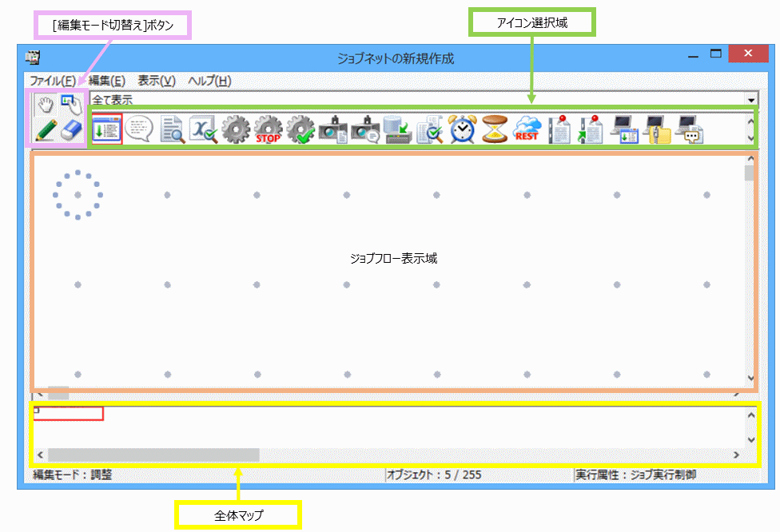The width and height of the screenshot is (780, 532).
Task: Open the 編集(E) menu
Action: pyautogui.click(x=107, y=81)
